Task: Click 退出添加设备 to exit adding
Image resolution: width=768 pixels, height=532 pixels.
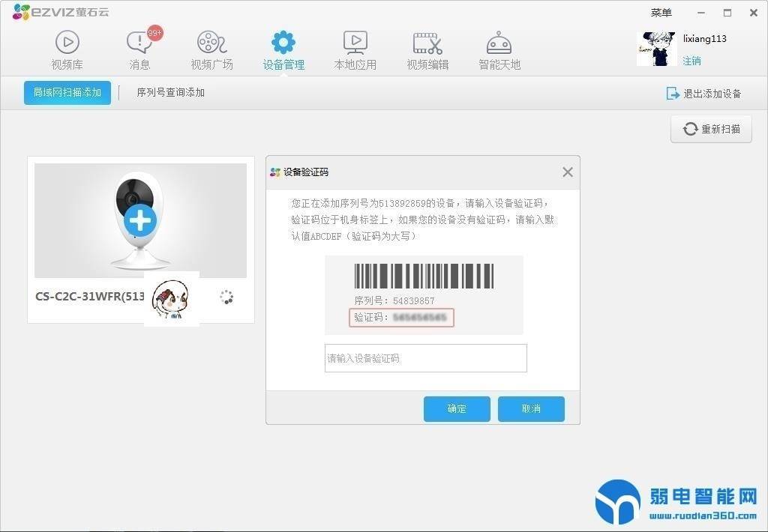Action: tap(703, 94)
